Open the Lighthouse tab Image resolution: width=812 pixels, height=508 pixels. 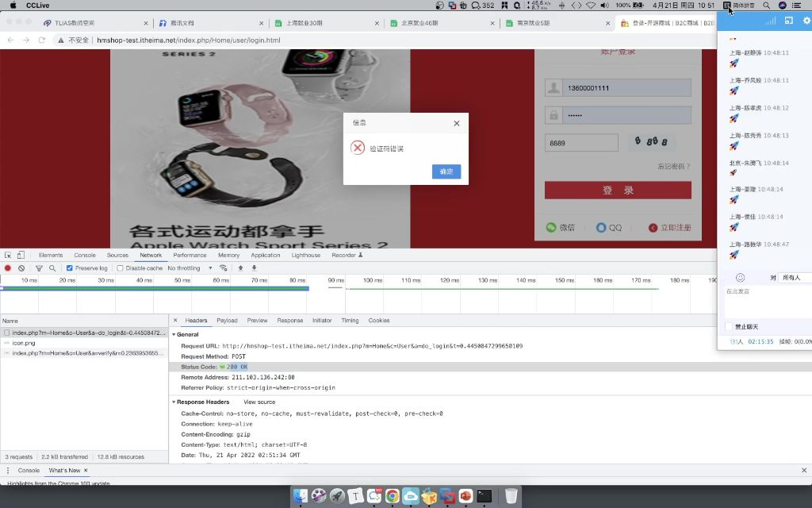305,255
